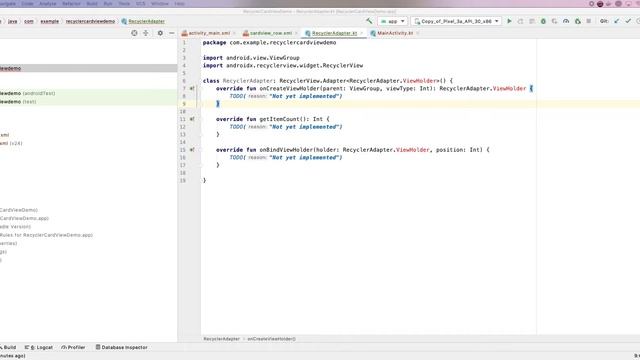Click Git Update Project arrow icon
Screen dimensions: 640x360
617,21
